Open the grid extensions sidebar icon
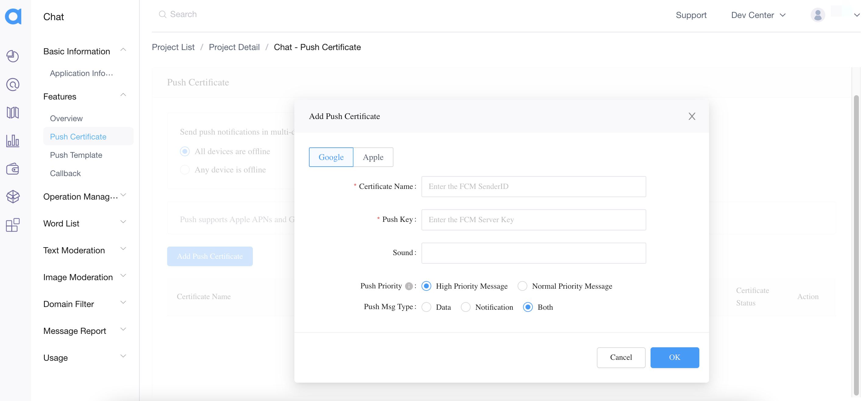This screenshot has width=868, height=401. 13,225
